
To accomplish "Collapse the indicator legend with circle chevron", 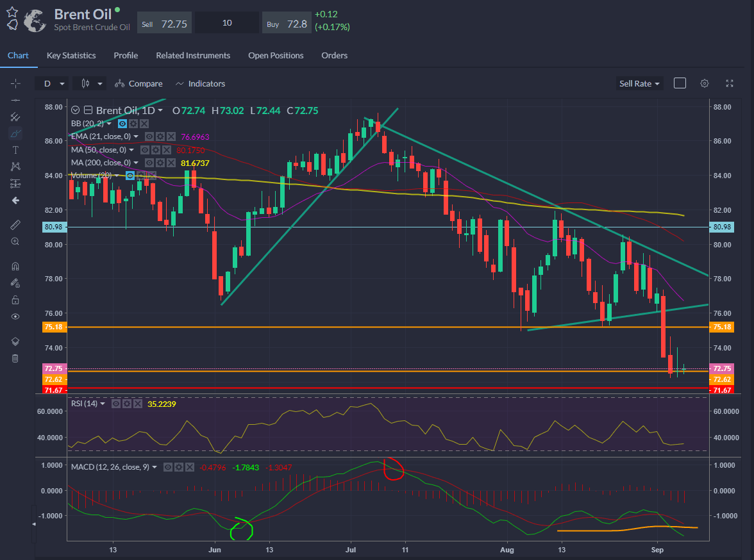I will (x=76, y=110).
